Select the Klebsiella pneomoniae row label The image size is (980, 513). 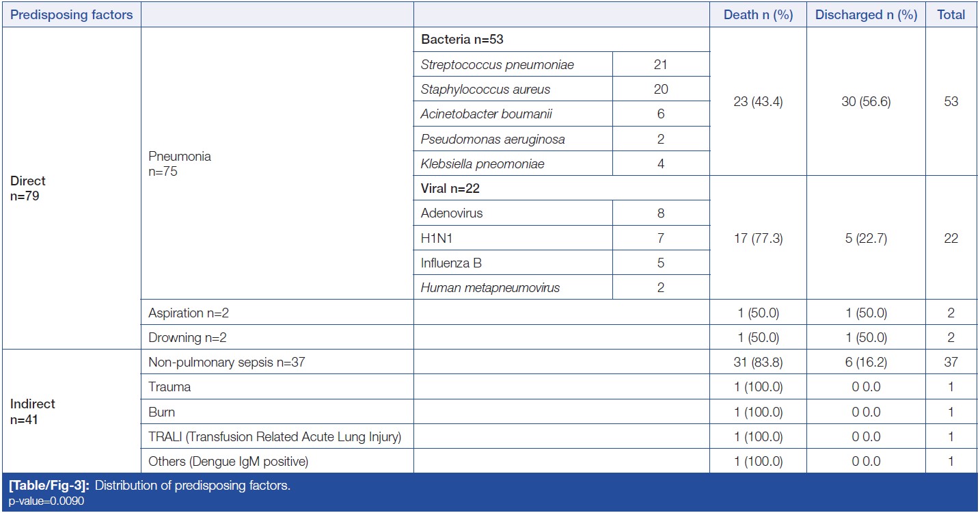[482, 164]
